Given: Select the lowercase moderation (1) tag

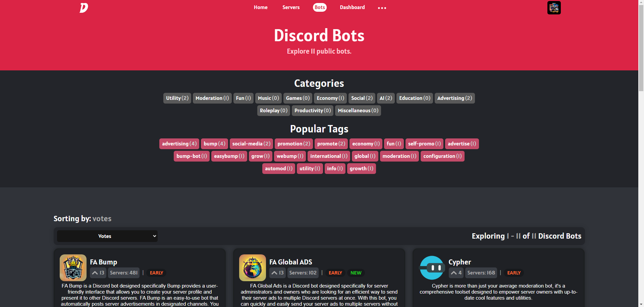Looking at the screenshot, I should click(399, 156).
